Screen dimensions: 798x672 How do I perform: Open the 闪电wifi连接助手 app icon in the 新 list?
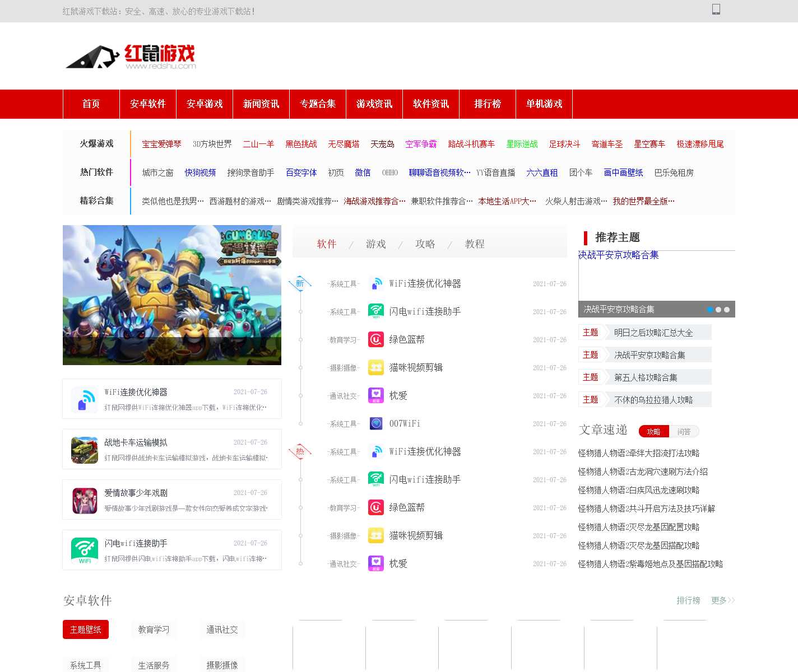376,312
